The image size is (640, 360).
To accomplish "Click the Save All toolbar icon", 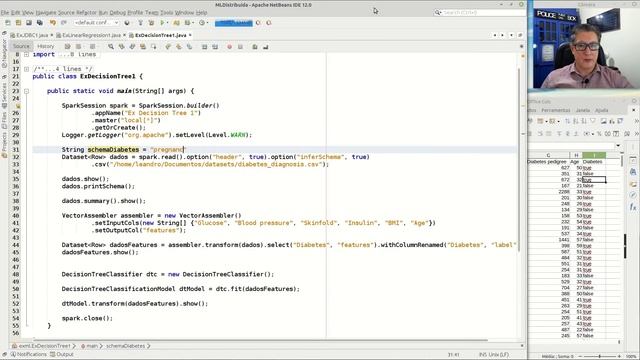I will pos(40,23).
